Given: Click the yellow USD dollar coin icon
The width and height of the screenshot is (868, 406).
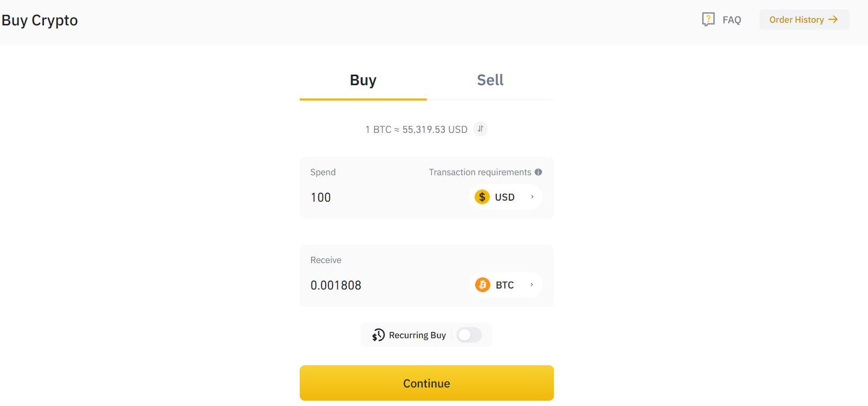Looking at the screenshot, I should click(x=482, y=197).
